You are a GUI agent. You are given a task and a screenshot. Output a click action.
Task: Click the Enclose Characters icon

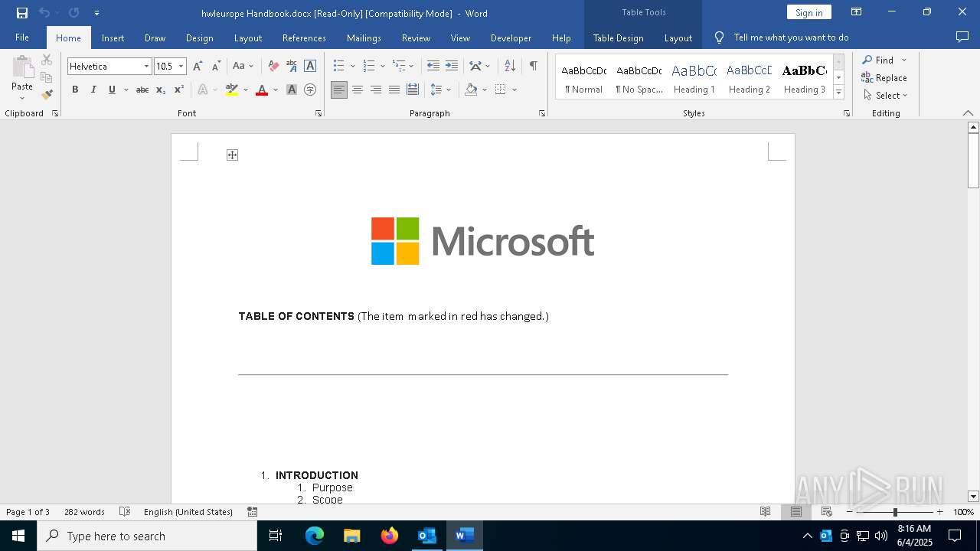click(x=310, y=90)
